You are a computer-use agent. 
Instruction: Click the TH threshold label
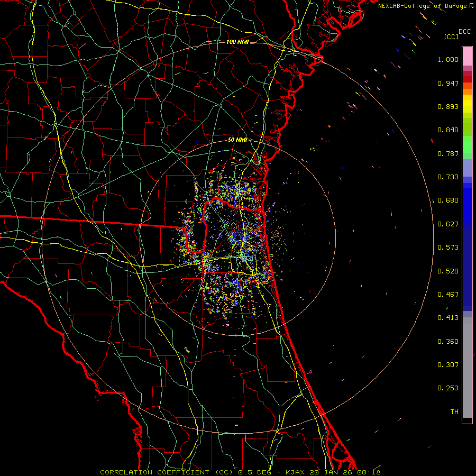tap(454, 412)
